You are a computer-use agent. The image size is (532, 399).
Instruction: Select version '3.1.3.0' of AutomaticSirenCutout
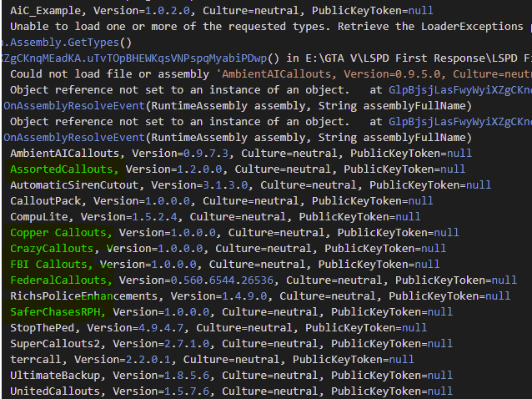225,185
